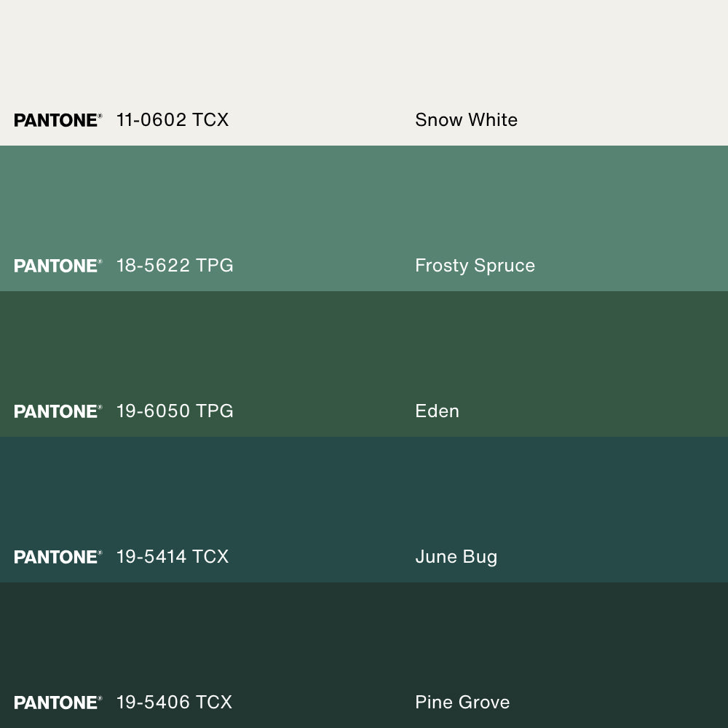Click the "Snow White" name label
728x728 pixels.
(x=466, y=120)
